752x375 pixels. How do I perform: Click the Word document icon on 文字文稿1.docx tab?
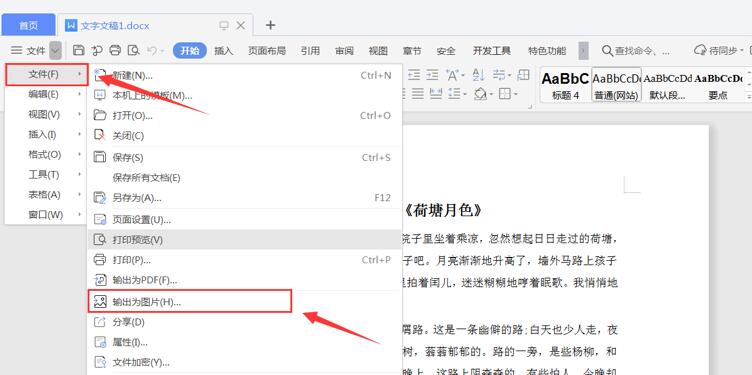[x=71, y=25]
